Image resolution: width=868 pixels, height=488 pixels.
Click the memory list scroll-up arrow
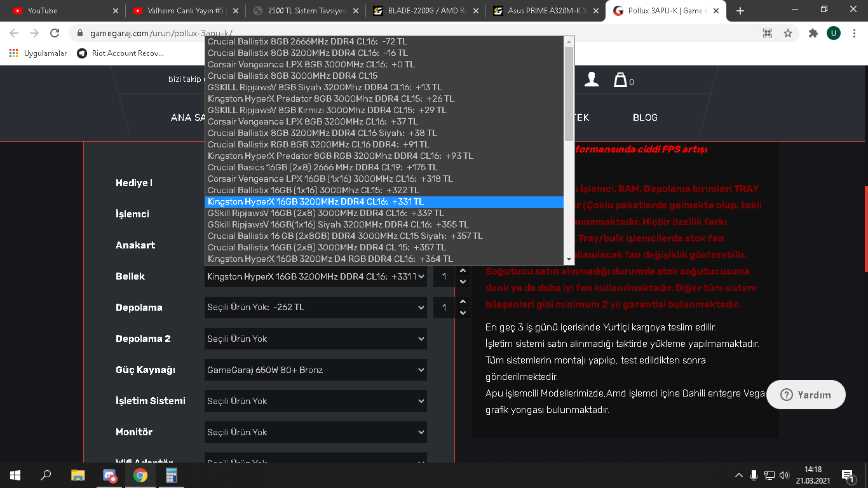click(x=569, y=41)
